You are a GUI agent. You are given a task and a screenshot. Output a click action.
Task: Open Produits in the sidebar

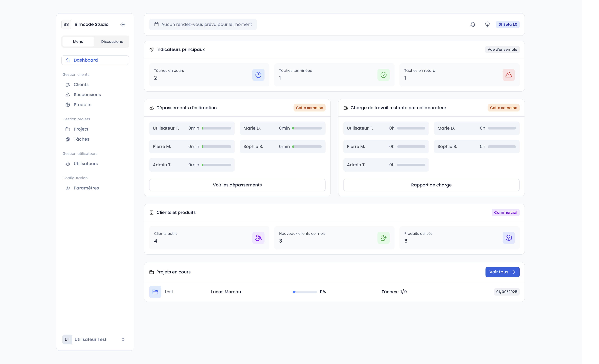point(95,105)
